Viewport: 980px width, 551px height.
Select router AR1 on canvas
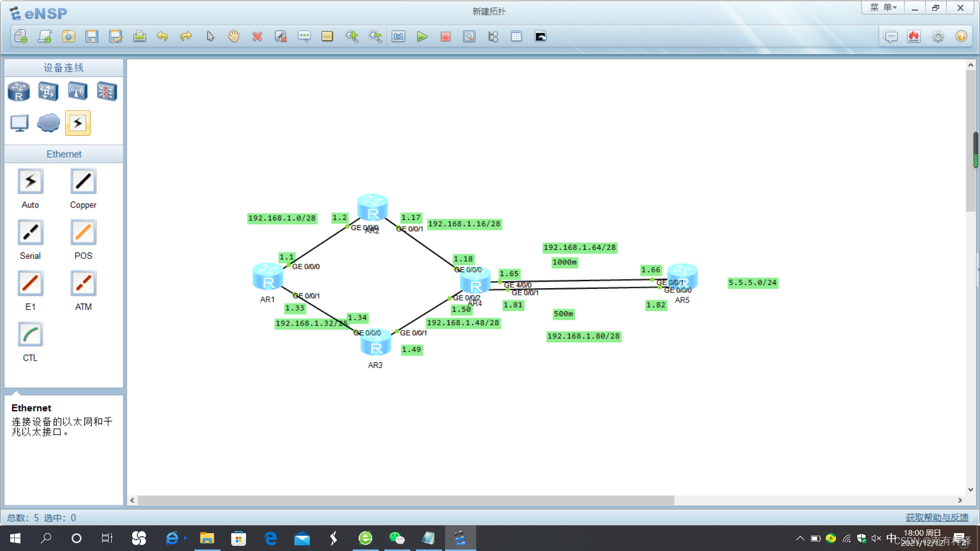pos(267,277)
